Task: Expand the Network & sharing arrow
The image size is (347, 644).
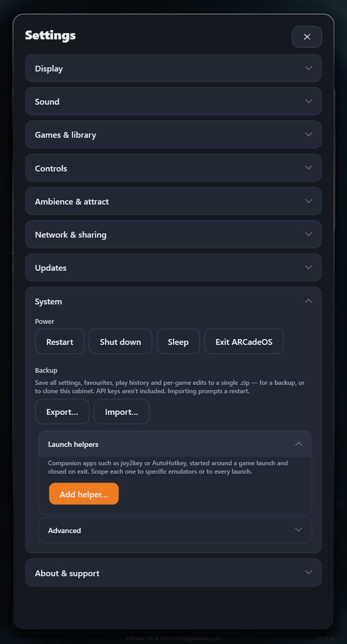Action: point(309,234)
